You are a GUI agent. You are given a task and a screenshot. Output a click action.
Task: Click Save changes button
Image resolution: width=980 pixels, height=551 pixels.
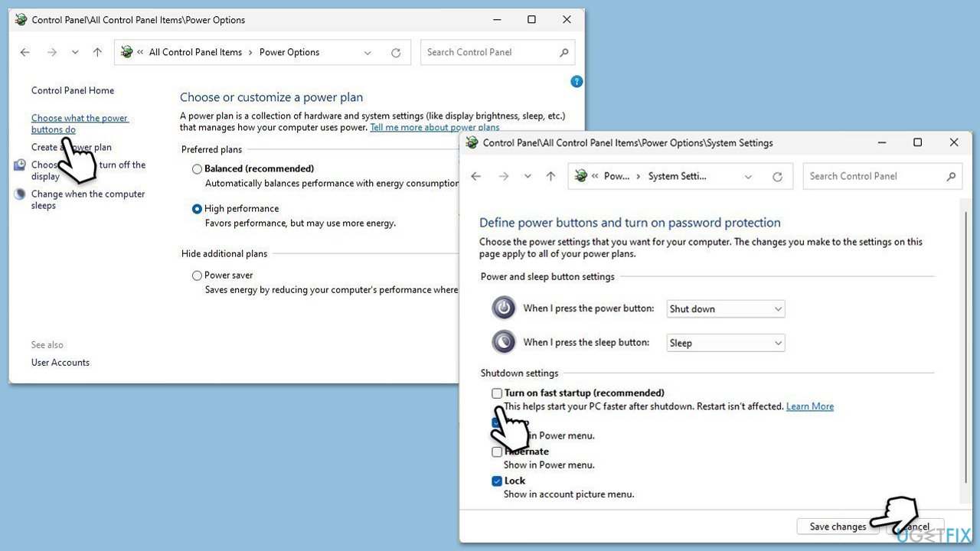click(838, 527)
